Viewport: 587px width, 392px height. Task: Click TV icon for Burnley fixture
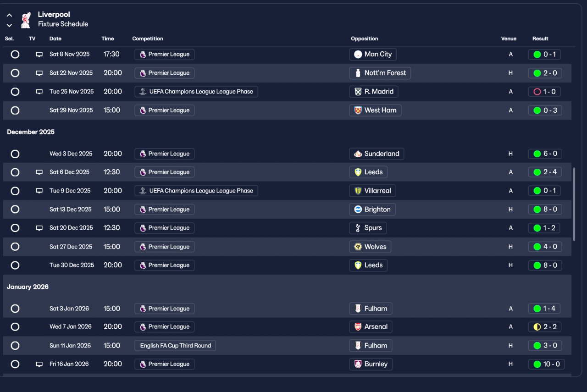pyautogui.click(x=39, y=364)
